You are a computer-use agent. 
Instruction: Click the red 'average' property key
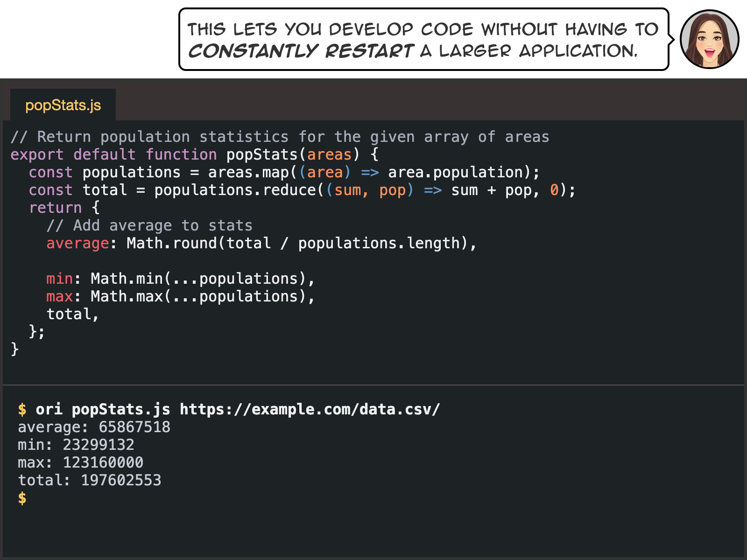point(78,243)
